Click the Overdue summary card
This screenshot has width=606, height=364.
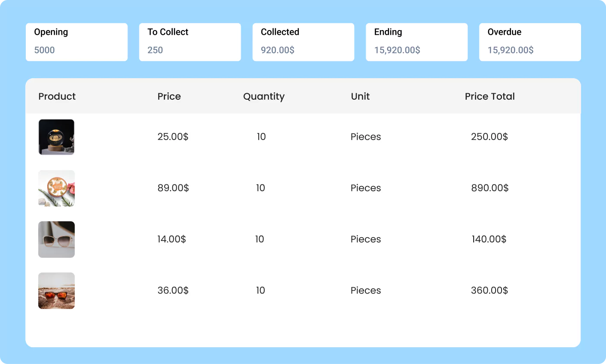tap(530, 42)
